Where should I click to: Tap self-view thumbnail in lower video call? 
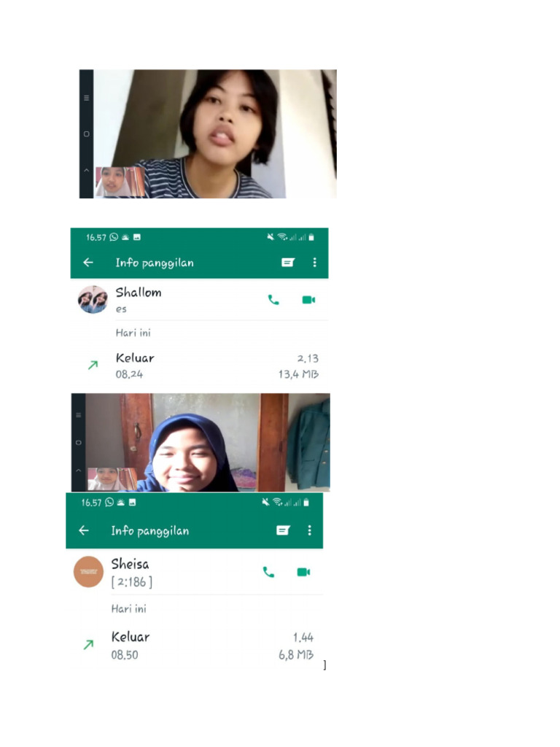click(x=112, y=479)
